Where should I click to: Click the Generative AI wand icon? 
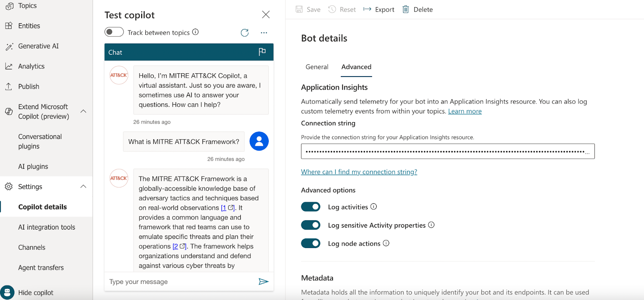[x=9, y=46]
